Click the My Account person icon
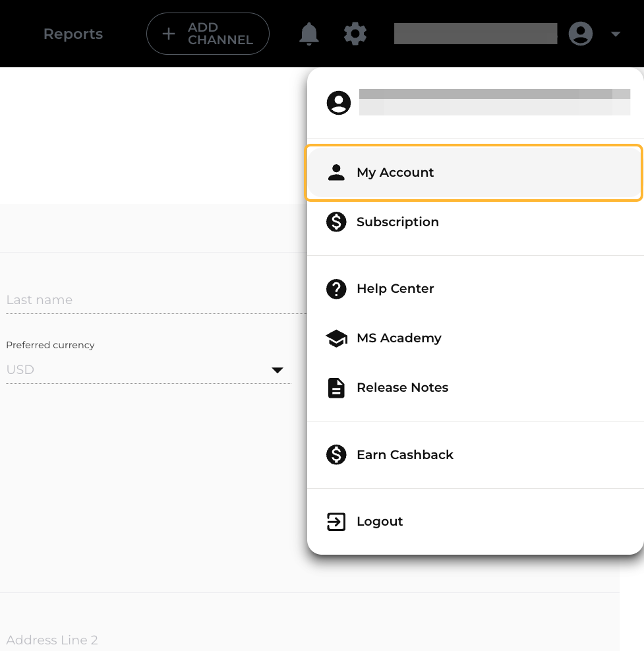The width and height of the screenshot is (644, 651). (336, 172)
